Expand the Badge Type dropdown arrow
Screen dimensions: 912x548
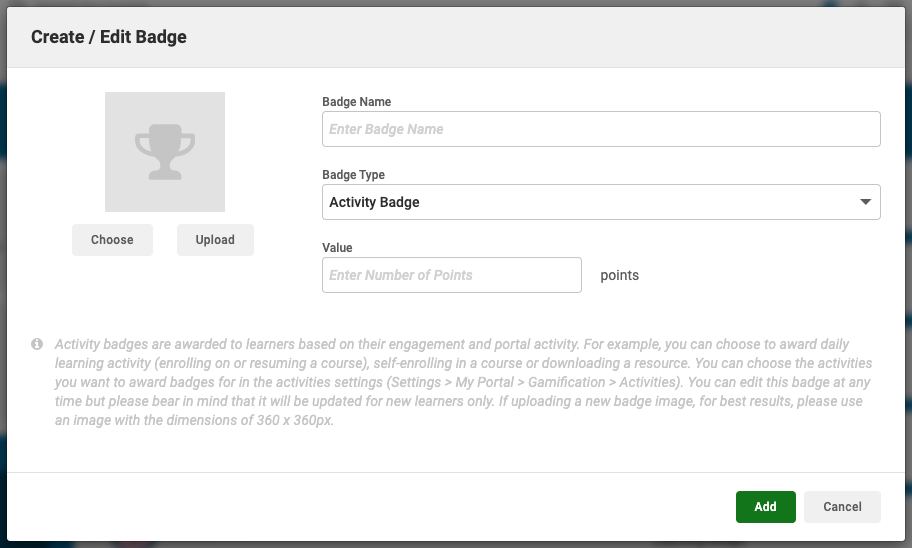point(866,202)
